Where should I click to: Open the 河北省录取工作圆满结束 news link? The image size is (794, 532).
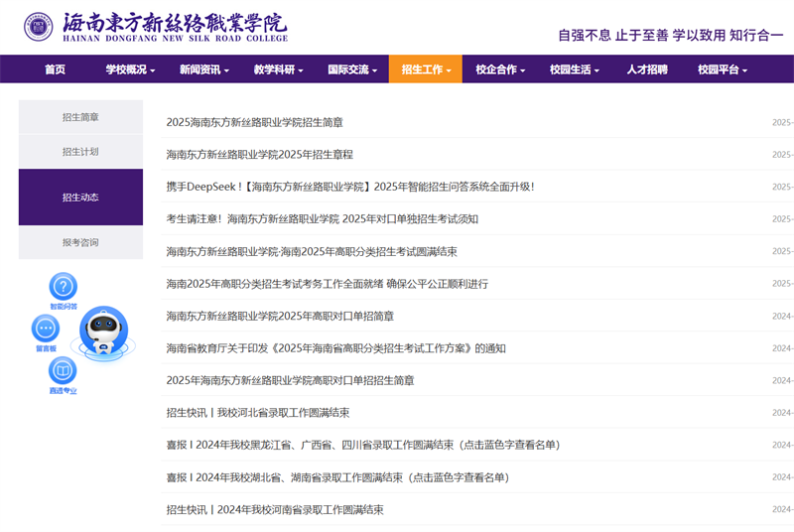[x=257, y=413]
